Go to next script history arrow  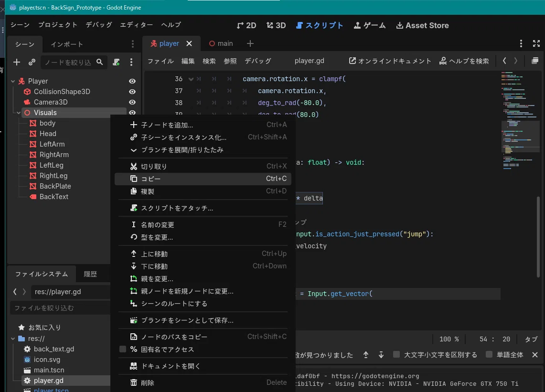pos(516,61)
